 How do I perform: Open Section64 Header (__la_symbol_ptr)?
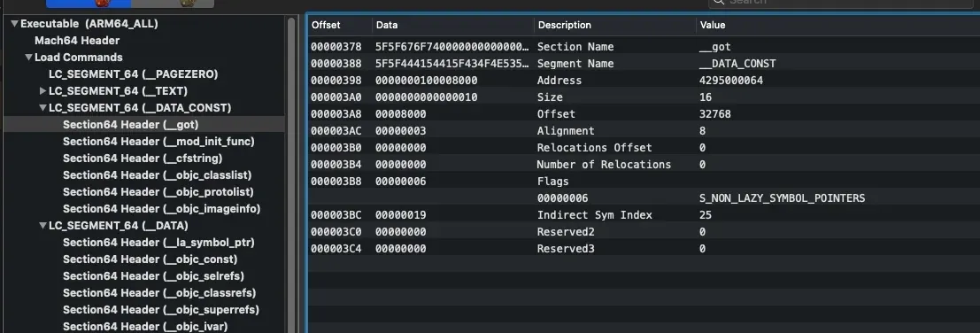[158, 243]
